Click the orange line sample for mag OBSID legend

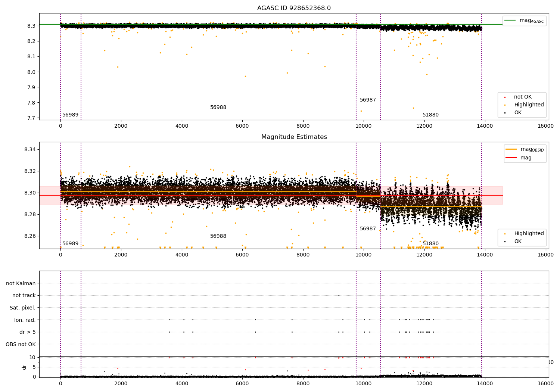tap(511, 149)
